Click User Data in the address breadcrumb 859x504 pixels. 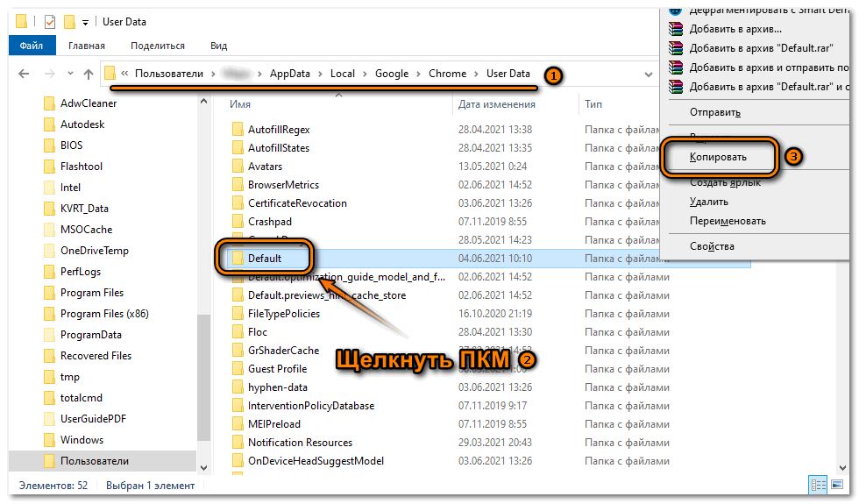tap(508, 74)
